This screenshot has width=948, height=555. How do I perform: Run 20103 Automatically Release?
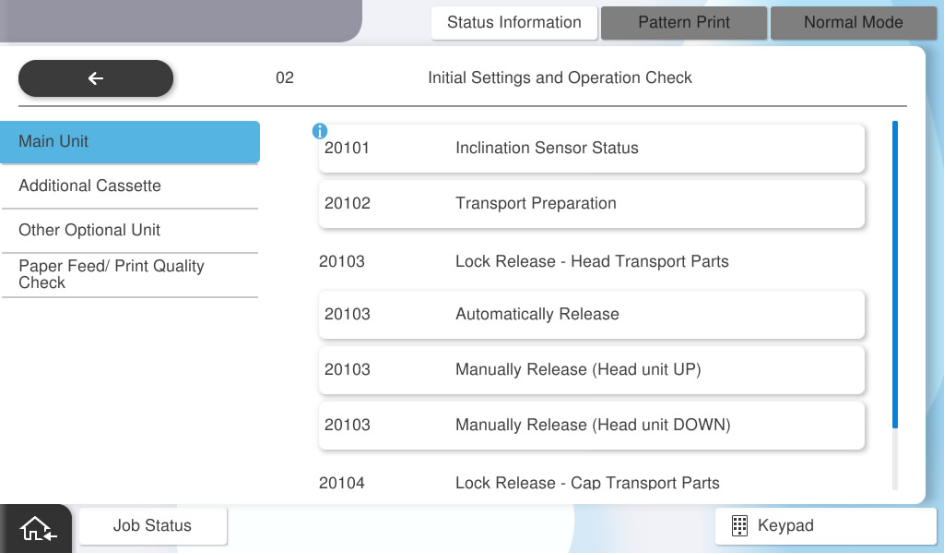pos(591,315)
